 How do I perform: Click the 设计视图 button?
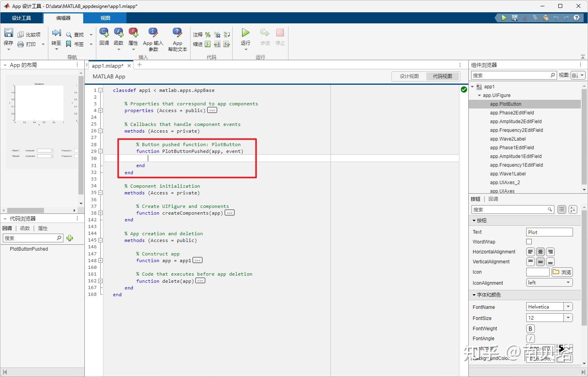click(409, 76)
